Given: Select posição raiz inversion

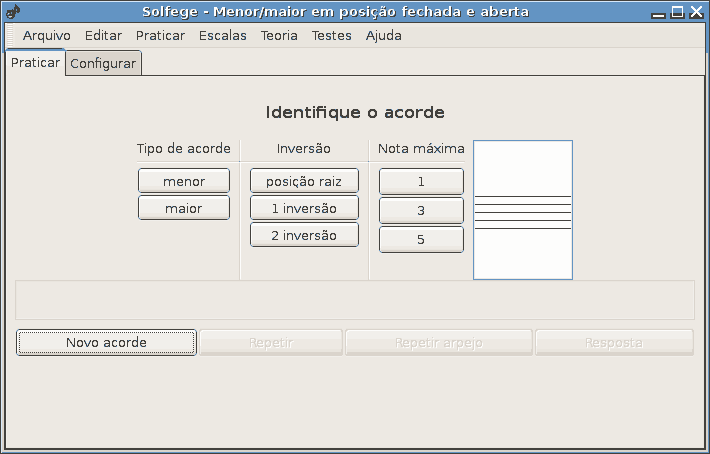Looking at the screenshot, I should pyautogui.click(x=304, y=181).
